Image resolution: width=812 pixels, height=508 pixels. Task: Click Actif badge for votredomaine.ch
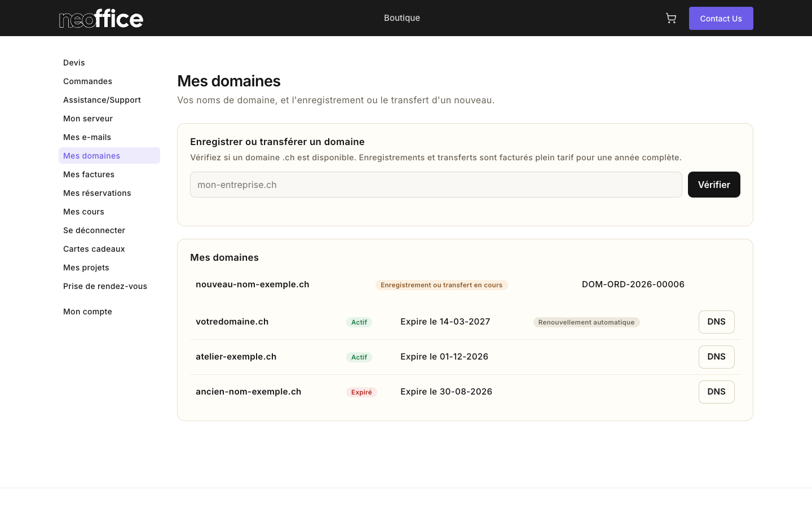359,322
